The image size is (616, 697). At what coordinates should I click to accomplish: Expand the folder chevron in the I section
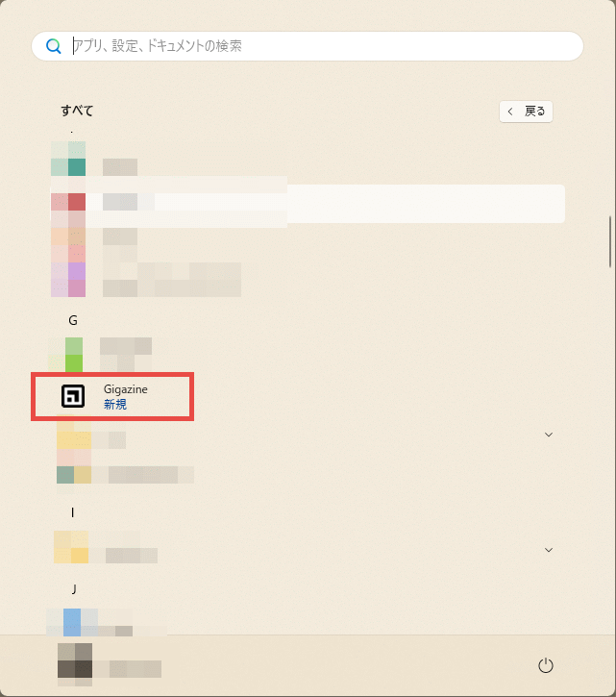(x=549, y=550)
